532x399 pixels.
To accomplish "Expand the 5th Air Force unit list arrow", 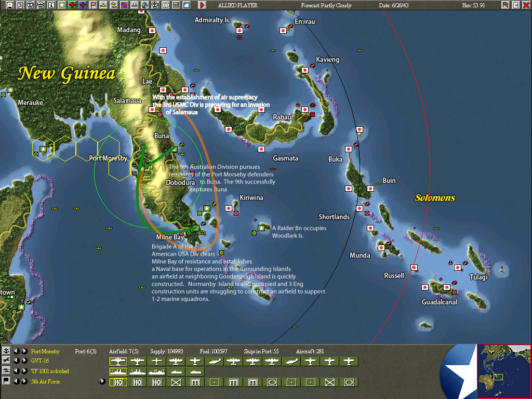I will tap(102, 381).
